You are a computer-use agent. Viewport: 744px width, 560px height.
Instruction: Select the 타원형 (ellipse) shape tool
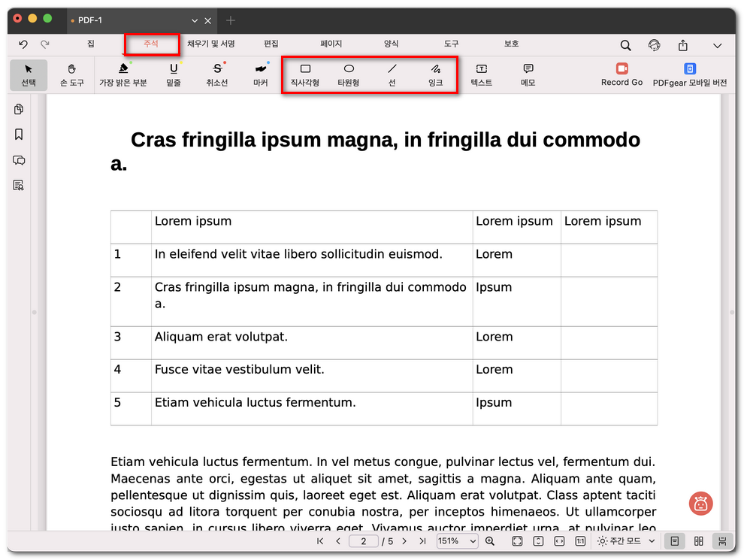pos(349,74)
